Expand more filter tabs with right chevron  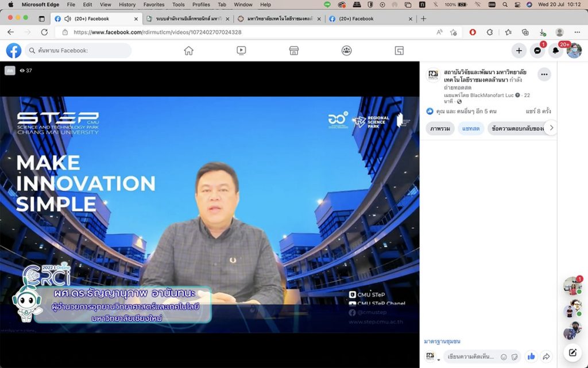click(x=551, y=128)
